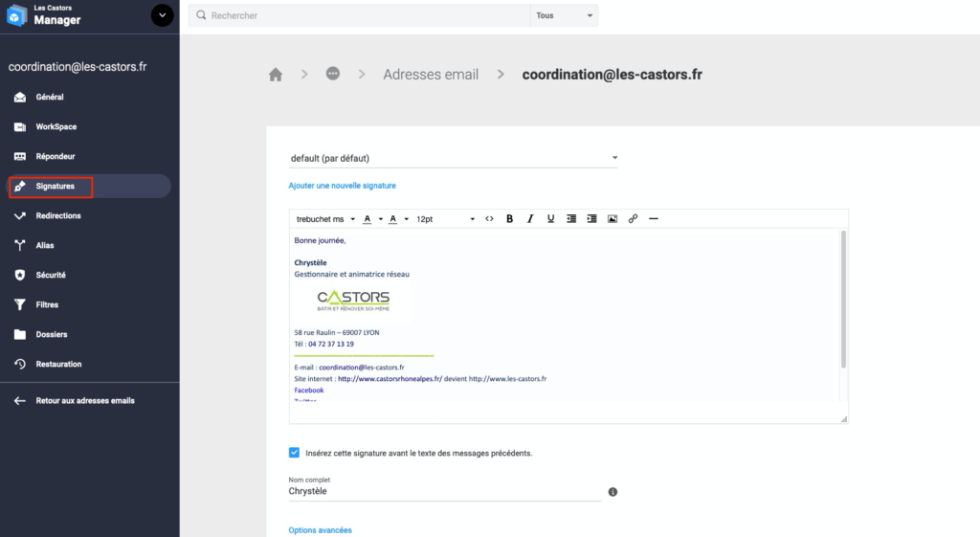Open the Tous search filter dropdown
The image size is (980, 537).
coord(564,15)
